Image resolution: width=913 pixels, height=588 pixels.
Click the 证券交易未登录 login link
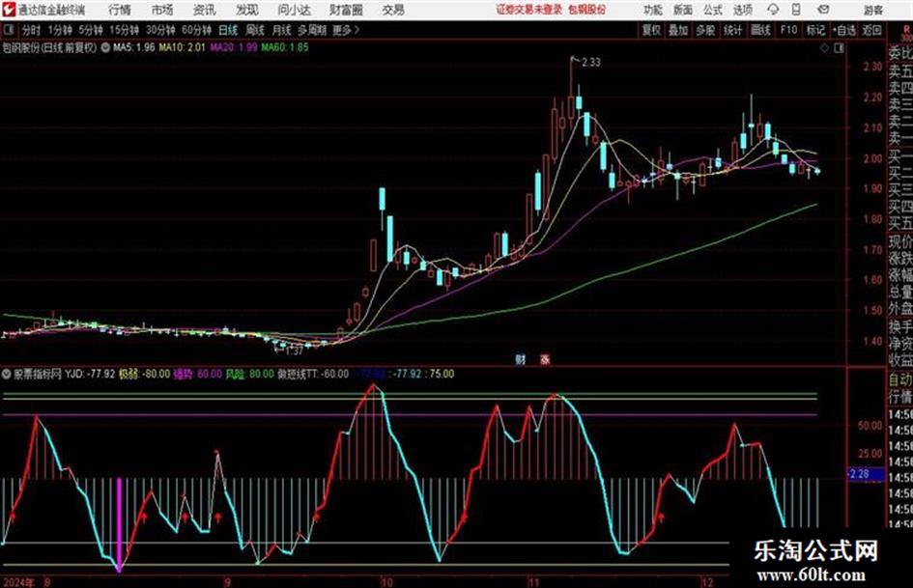[x=529, y=10]
